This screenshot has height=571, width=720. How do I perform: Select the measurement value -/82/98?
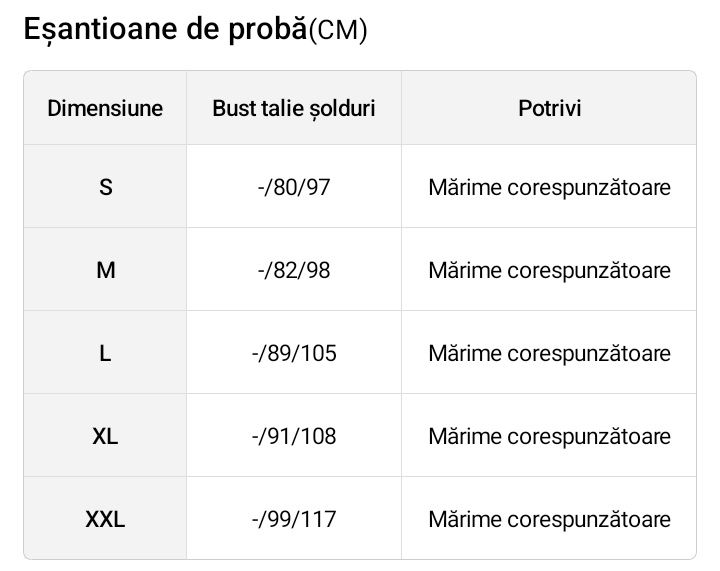point(294,270)
